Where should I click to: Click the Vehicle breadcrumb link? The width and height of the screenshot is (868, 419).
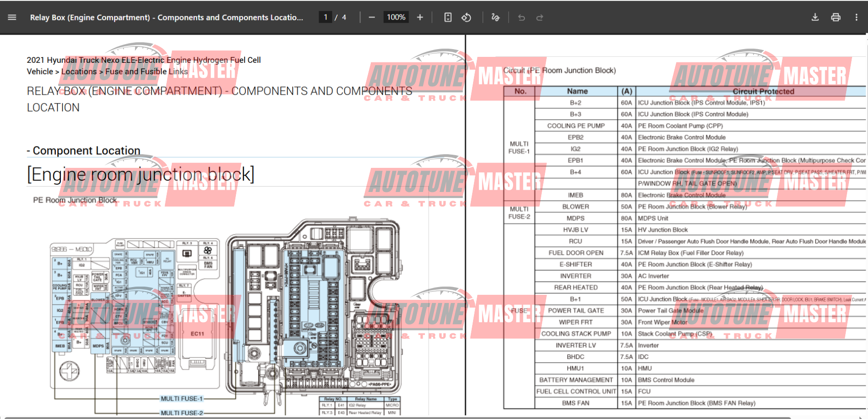[40, 71]
